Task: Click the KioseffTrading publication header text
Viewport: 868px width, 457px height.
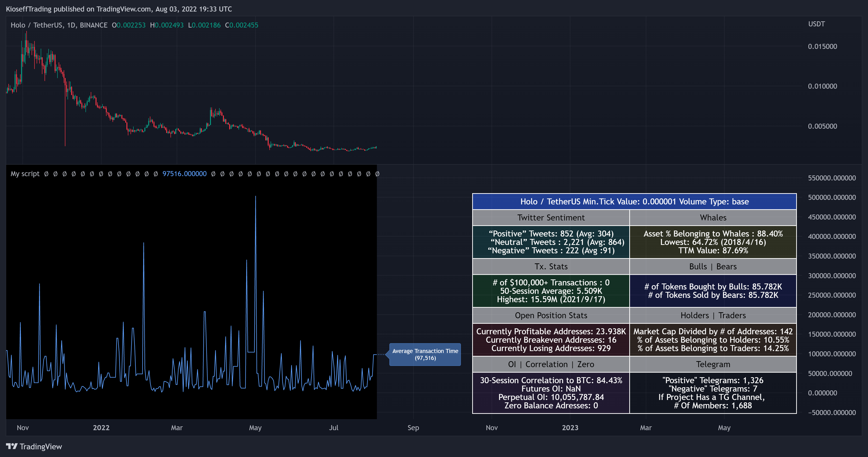Action: pyautogui.click(x=119, y=9)
